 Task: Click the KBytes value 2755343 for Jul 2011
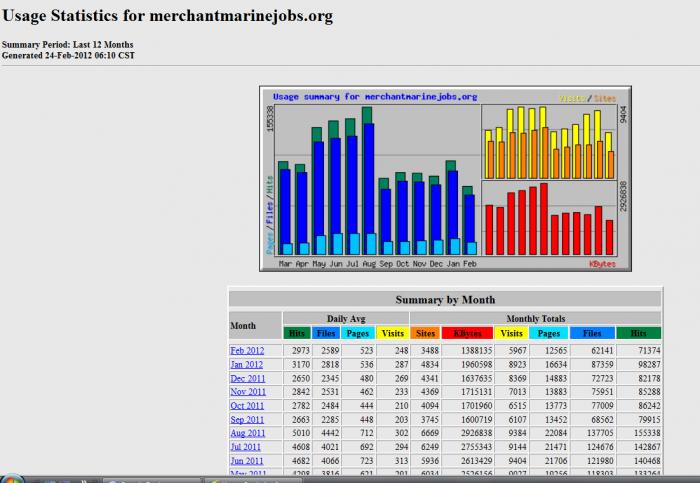(x=477, y=447)
